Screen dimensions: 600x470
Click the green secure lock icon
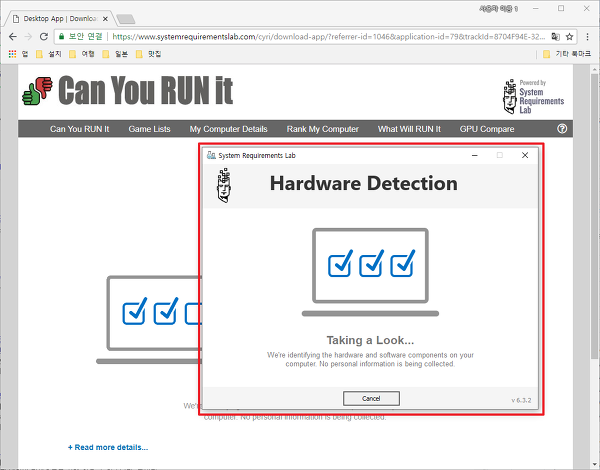pyautogui.click(x=61, y=37)
